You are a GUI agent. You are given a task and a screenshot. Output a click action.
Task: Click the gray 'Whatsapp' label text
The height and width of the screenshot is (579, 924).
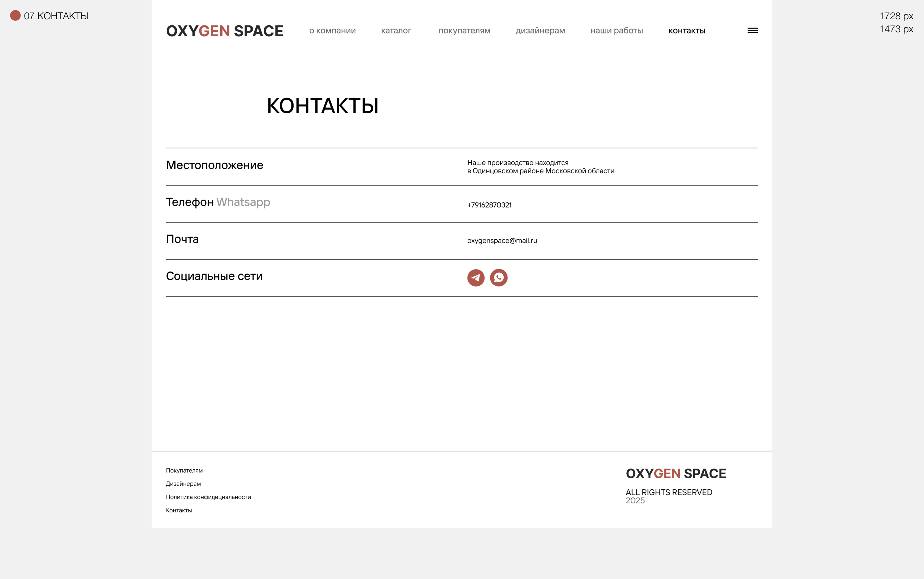pos(243,202)
